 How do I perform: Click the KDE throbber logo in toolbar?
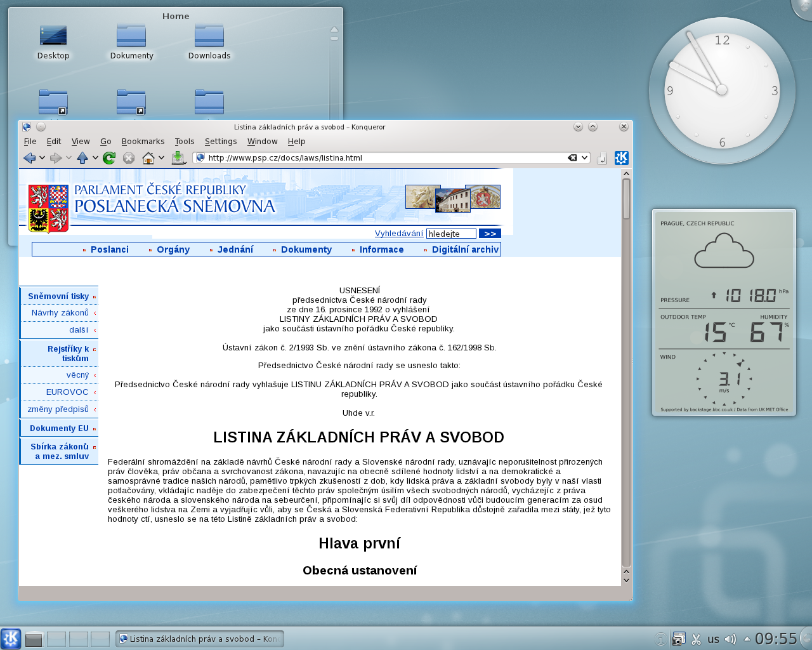pyautogui.click(x=622, y=157)
